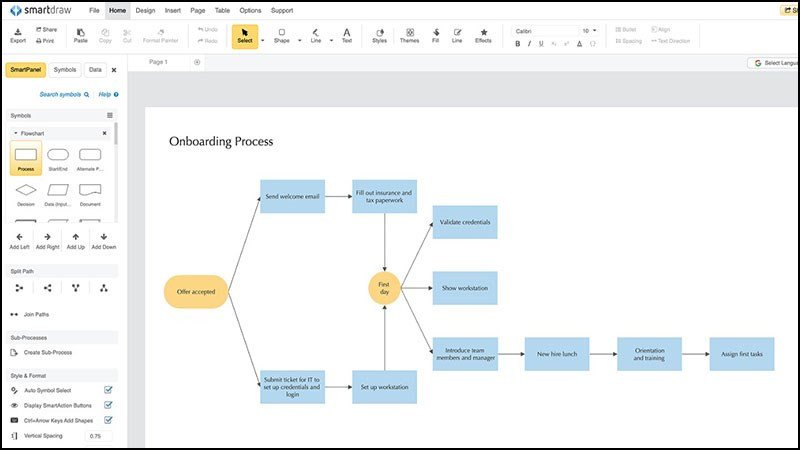Click the Add Down arrow
Viewport: 800px width, 450px height.
(x=104, y=241)
